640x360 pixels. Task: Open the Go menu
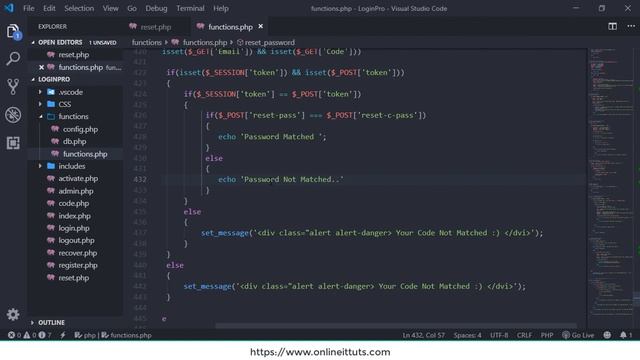point(132,9)
